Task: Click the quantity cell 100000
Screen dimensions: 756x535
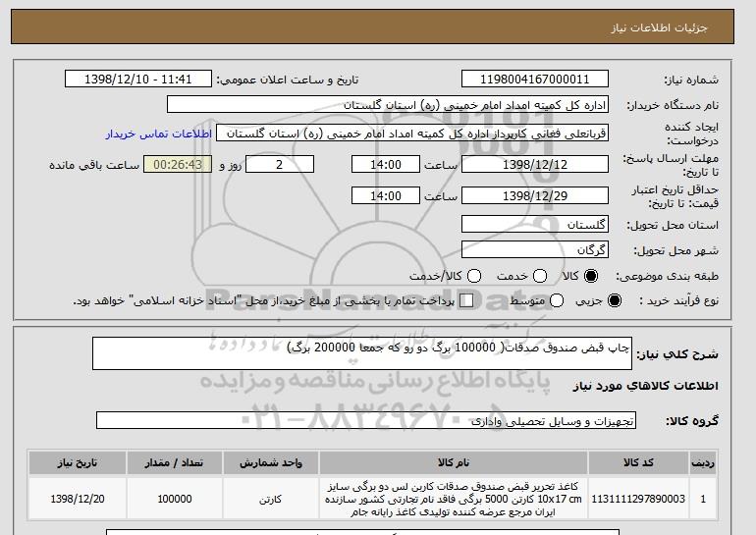Action: point(175,499)
